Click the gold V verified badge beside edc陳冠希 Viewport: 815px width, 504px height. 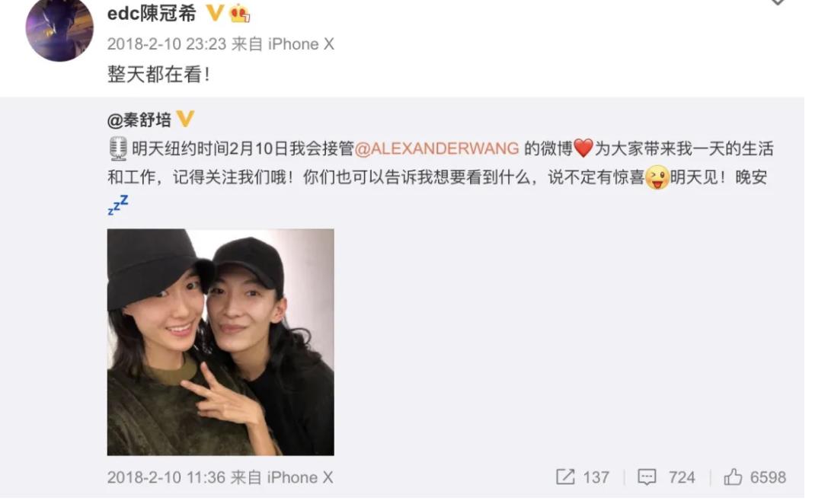[x=215, y=12]
